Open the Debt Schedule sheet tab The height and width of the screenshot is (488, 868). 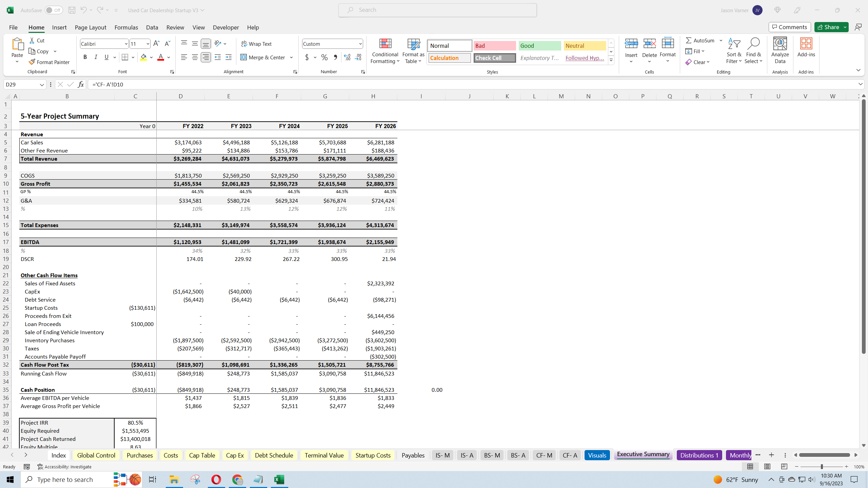click(x=274, y=455)
